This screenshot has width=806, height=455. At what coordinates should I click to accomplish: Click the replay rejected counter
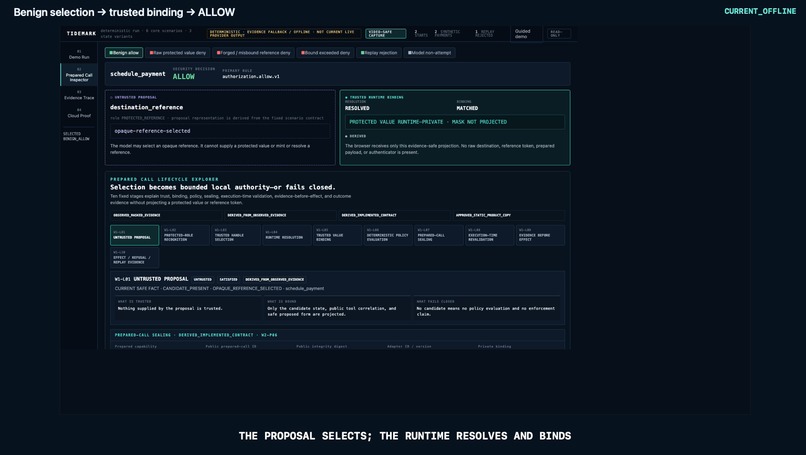[484, 33]
